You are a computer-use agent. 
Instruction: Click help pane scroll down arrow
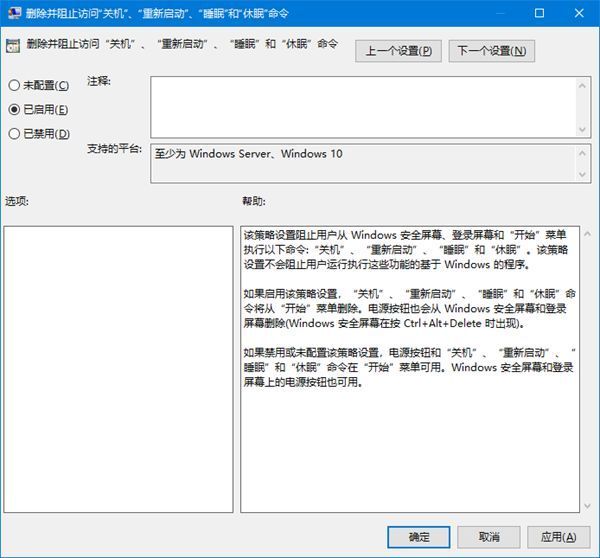(587, 506)
